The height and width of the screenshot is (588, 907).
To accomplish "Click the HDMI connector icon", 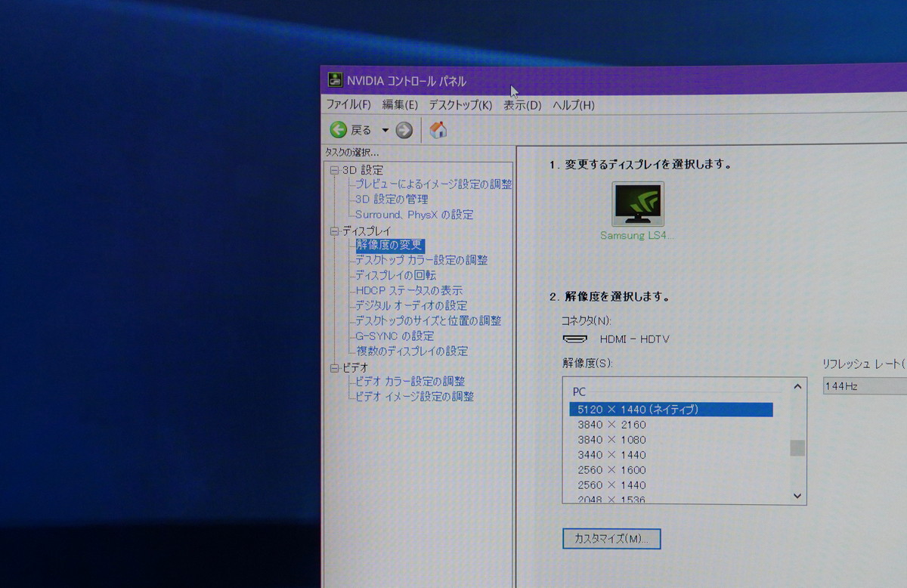I will point(576,339).
